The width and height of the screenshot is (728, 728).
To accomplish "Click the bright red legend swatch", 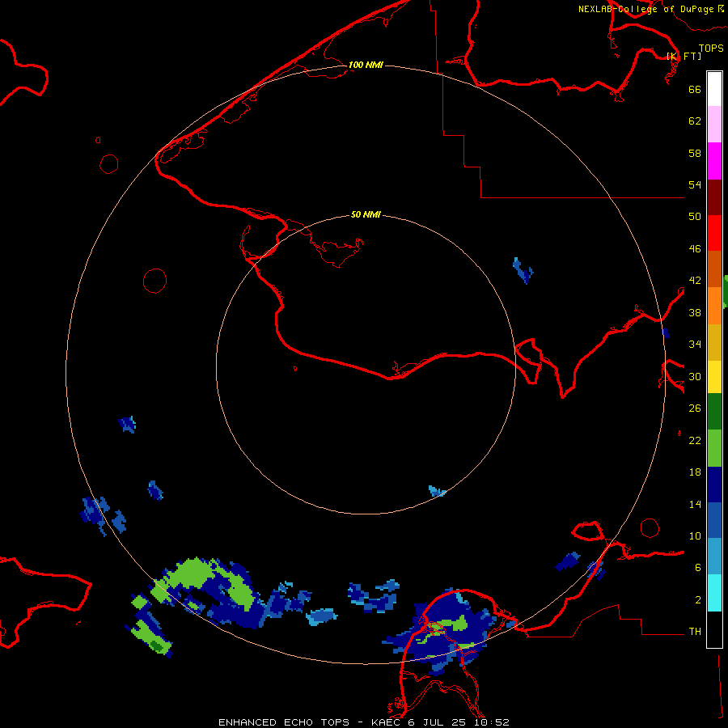I will 714,233.
